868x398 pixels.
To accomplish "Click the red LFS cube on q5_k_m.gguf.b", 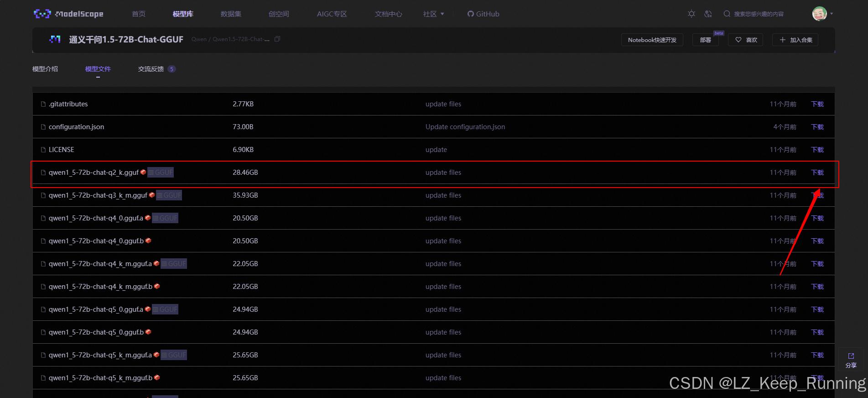I will (157, 377).
